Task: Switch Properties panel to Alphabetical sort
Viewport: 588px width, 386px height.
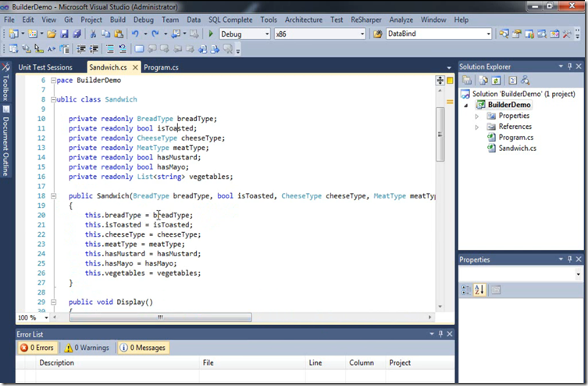Action: [x=479, y=290]
